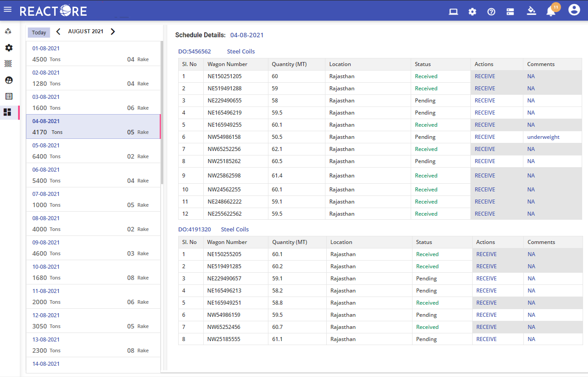Click Pending status for wagon NW25185555
The height and width of the screenshot is (377, 588).
coord(426,339)
